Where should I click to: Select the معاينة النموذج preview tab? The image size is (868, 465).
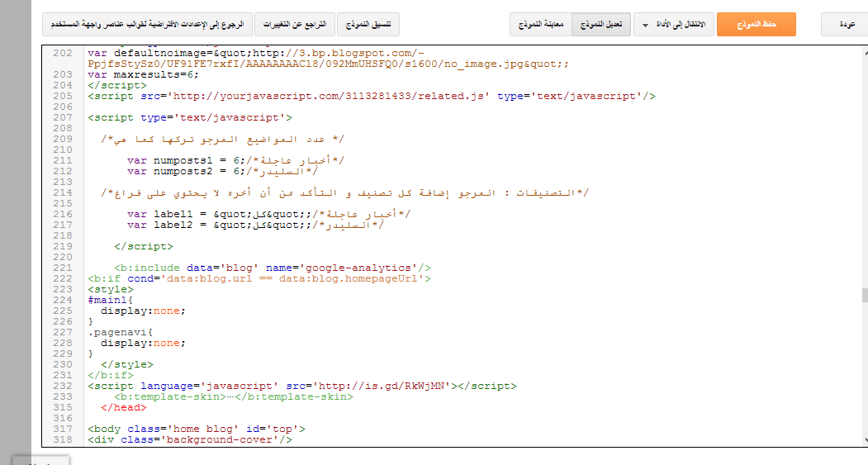[541, 24]
